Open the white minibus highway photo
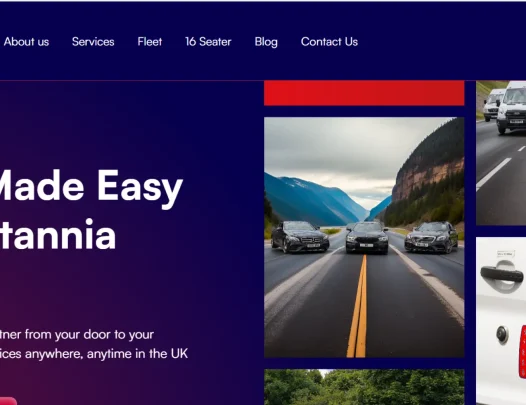 pyautogui.click(x=501, y=153)
